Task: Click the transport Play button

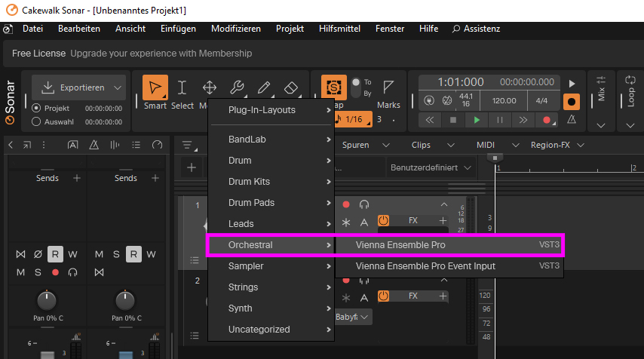Action: coord(477,120)
